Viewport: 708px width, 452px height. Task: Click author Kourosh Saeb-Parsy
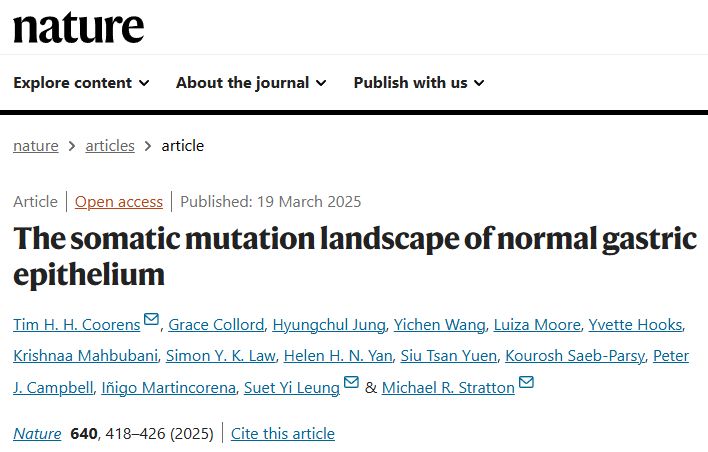575,356
